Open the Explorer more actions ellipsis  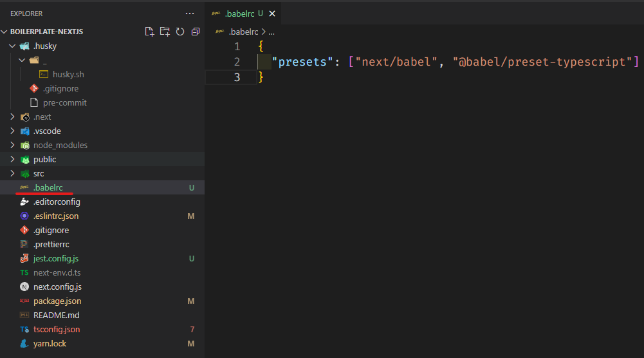point(189,13)
